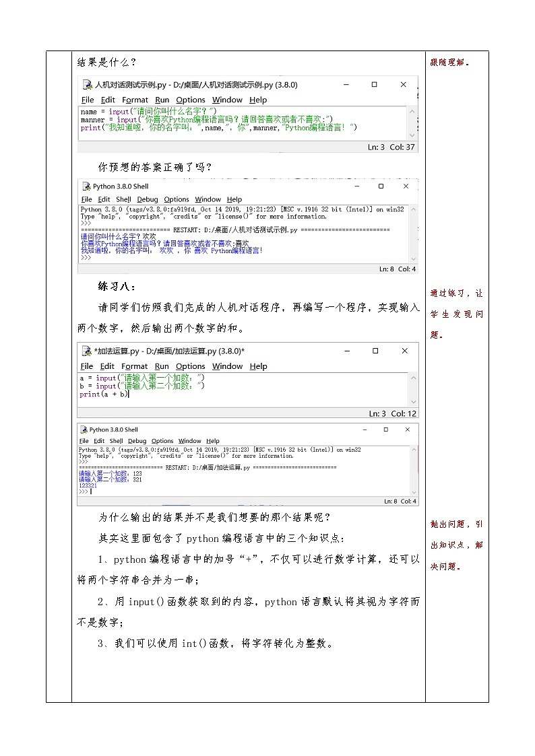The image size is (535, 756).
Task: Maximize the *加法运算.py editor window
Action: coord(375,351)
